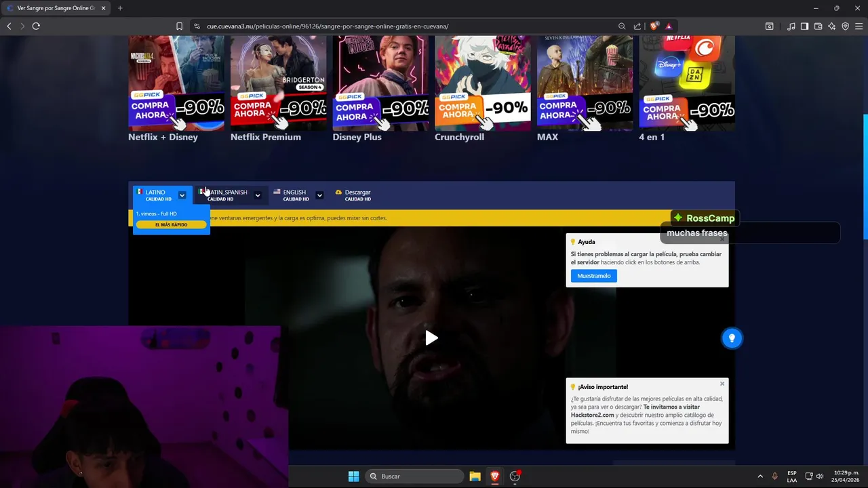The image size is (868, 488).
Task: Toggle the browser sidebar panel icon
Action: point(804,26)
